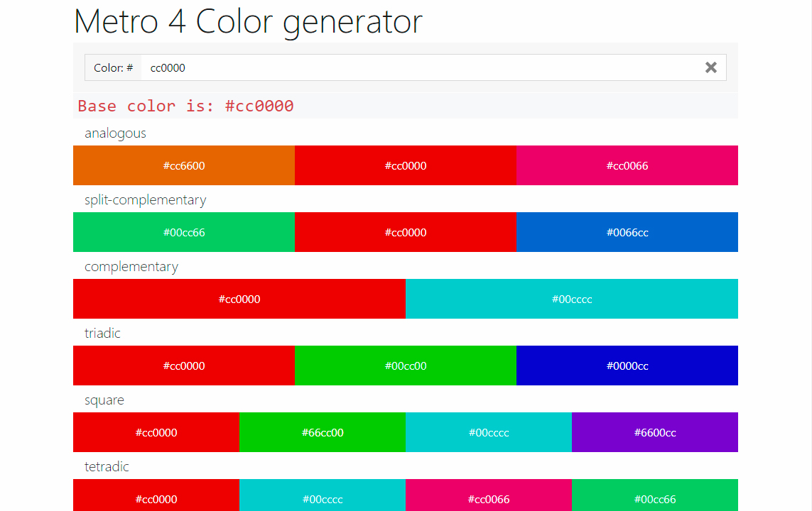Pick the red #cc0000 split-complementary swatch
This screenshot has height=511, width=812.
click(x=405, y=232)
